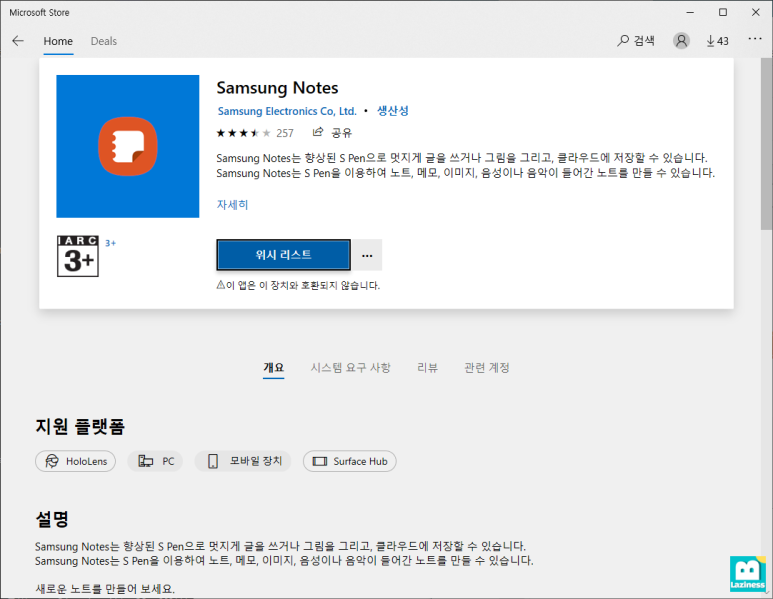
Task: Click the Samsung Notes app icon image
Action: pyautogui.click(x=128, y=146)
